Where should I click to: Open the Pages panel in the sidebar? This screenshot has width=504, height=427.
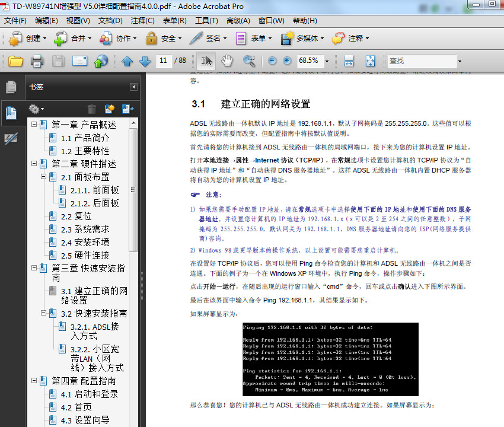[11, 87]
